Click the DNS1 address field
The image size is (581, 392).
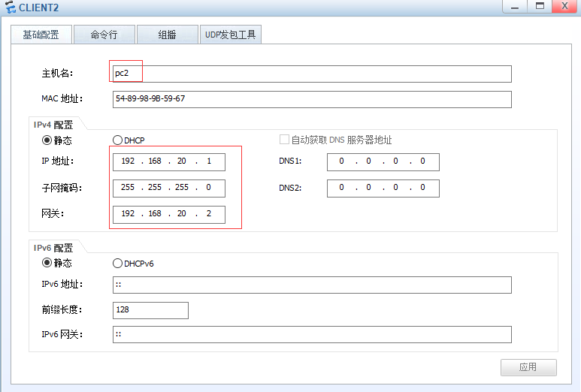pos(383,161)
